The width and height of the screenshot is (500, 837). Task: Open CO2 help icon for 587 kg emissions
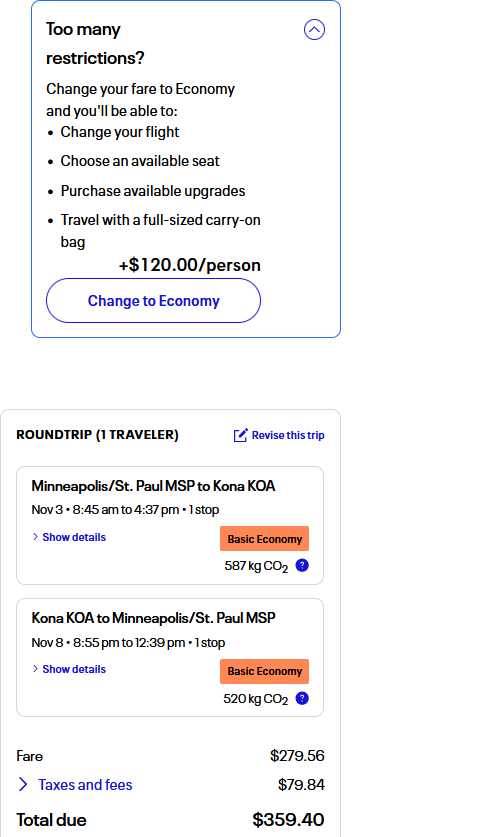pos(302,565)
